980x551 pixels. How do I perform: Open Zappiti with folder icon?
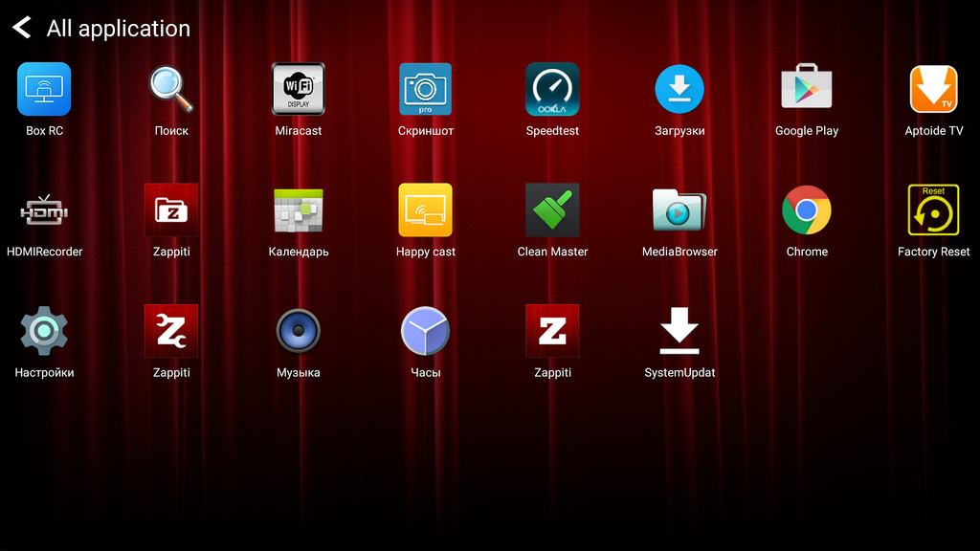coord(171,209)
